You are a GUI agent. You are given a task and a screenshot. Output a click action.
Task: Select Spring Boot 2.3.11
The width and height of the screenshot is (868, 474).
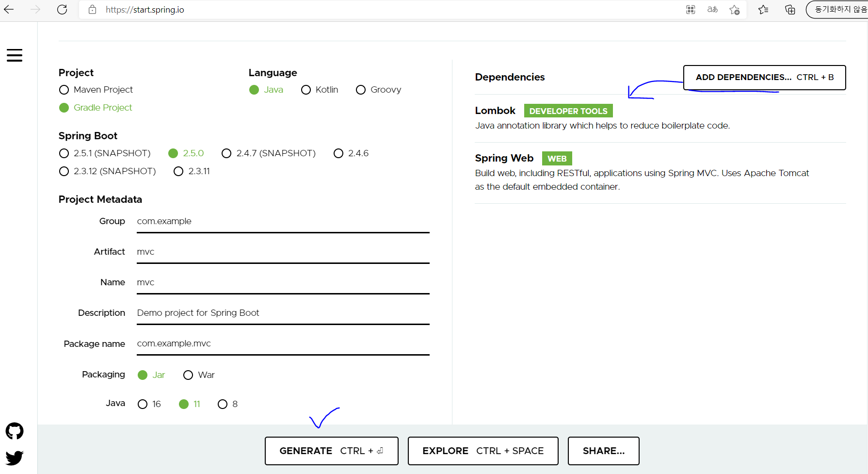pos(192,171)
